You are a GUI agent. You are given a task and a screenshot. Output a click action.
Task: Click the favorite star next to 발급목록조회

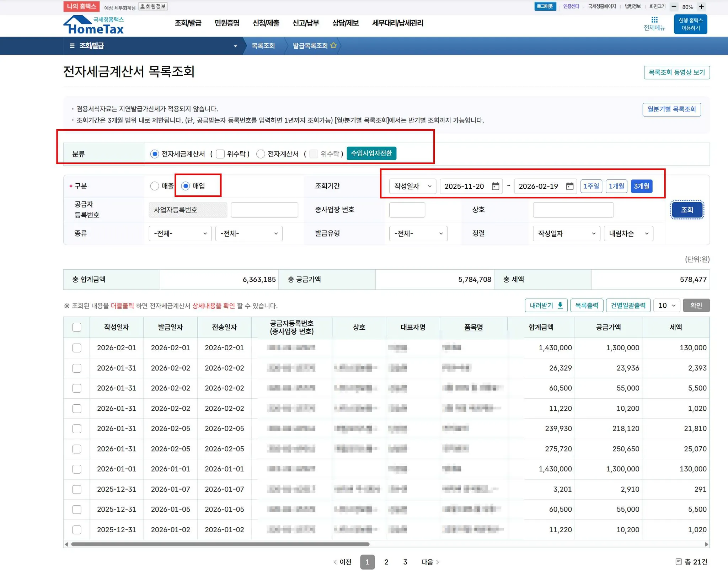333,45
